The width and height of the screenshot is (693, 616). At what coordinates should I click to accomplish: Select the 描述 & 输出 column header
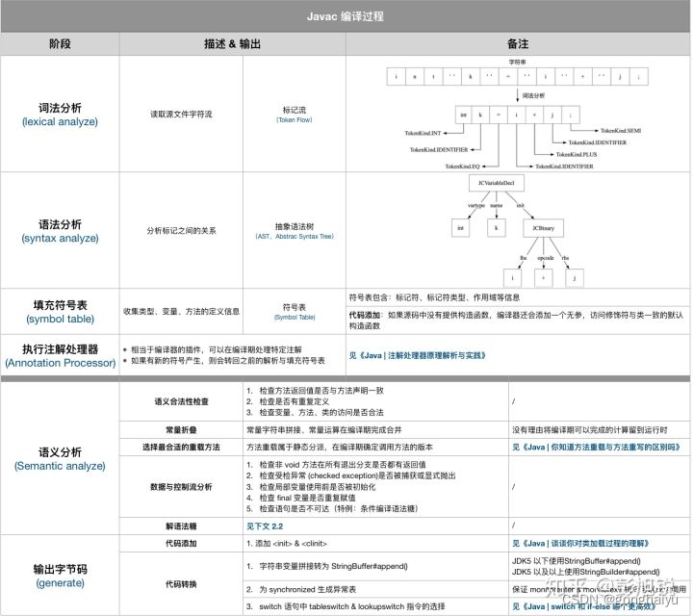point(233,43)
